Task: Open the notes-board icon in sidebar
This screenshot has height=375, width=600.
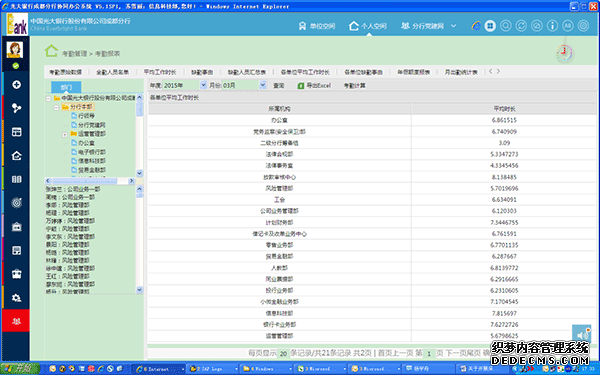Action: click(x=16, y=251)
